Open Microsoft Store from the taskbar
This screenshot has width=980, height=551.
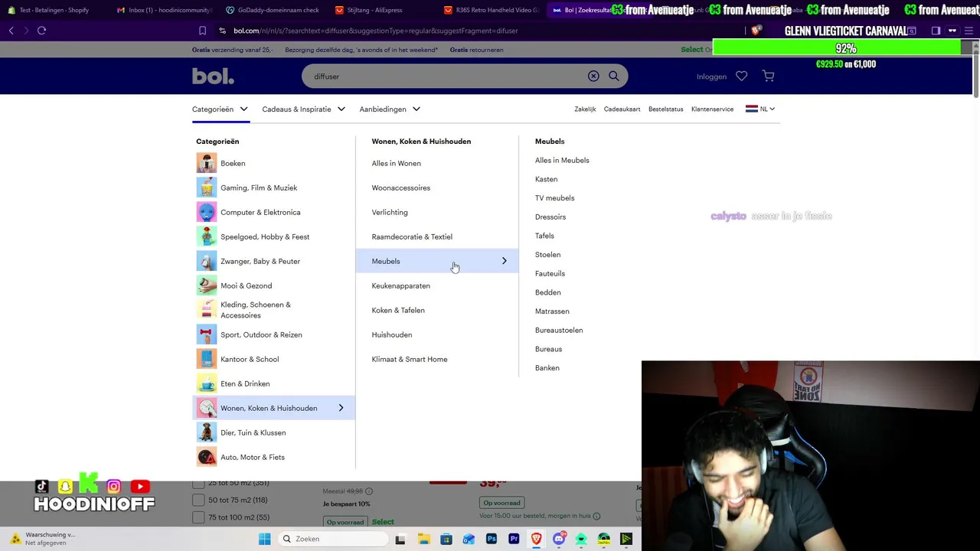pos(446,539)
